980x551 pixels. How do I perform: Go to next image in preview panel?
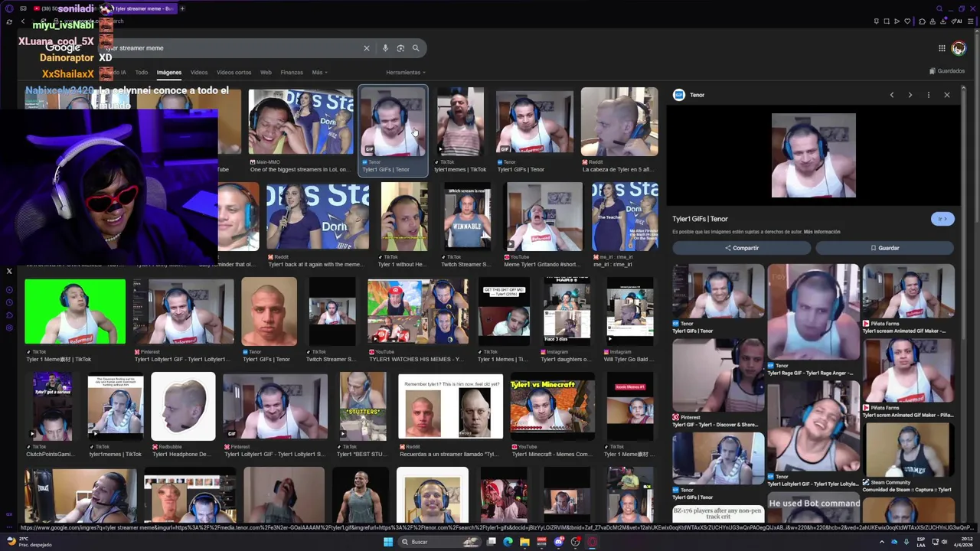(910, 95)
